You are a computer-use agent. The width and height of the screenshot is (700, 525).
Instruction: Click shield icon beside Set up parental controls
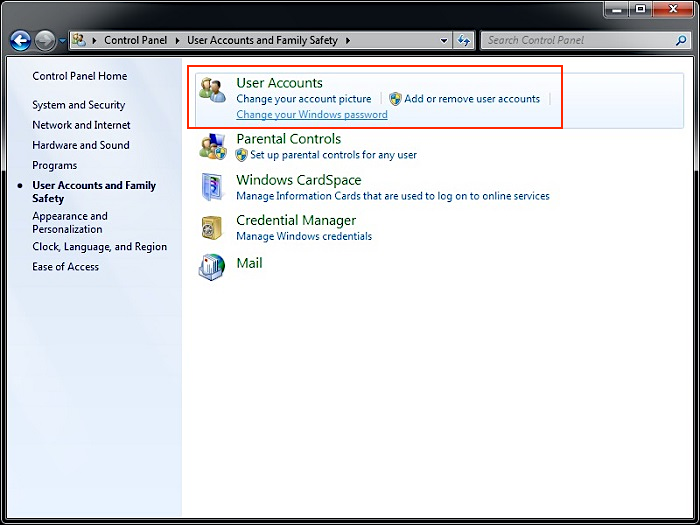point(242,155)
